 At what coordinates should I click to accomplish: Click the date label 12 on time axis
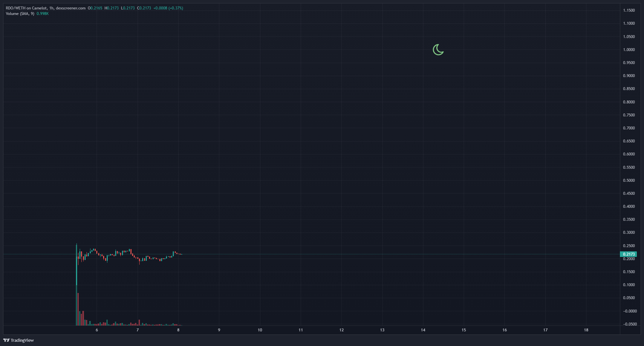click(x=341, y=330)
